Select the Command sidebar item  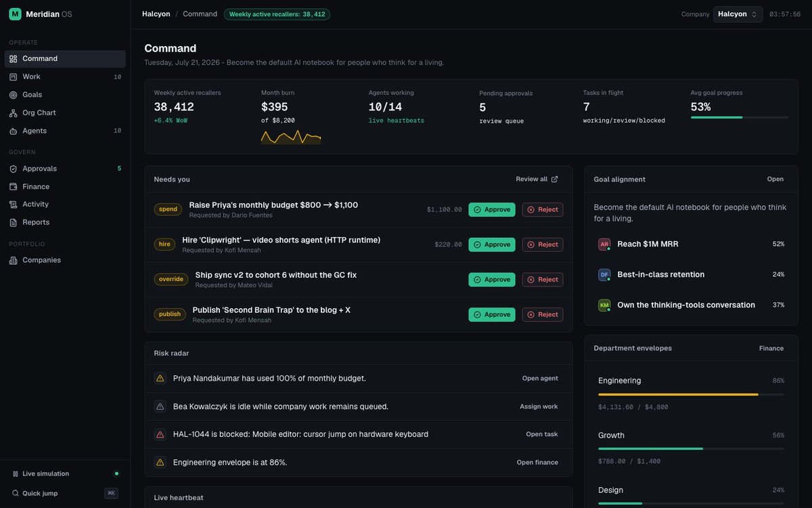pos(65,59)
